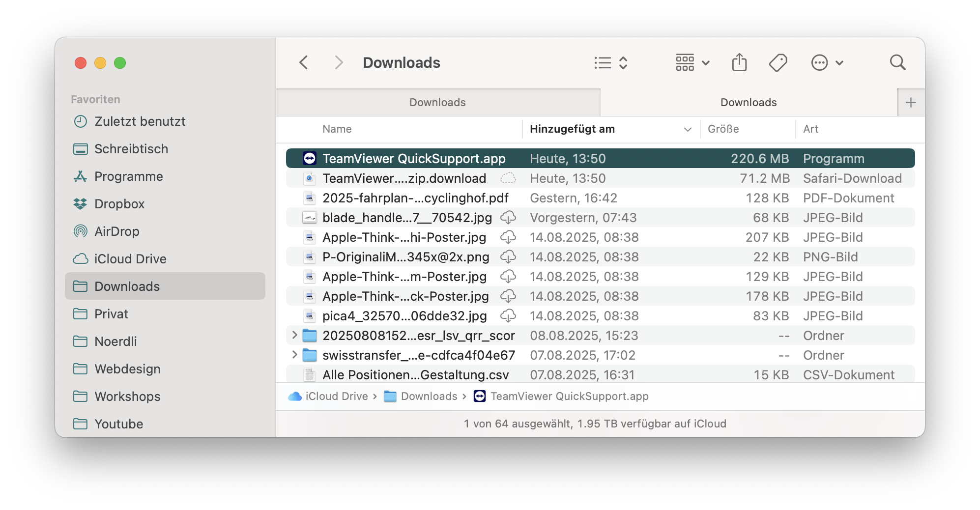The width and height of the screenshot is (980, 510).
Task: Click the Share toolbar icon
Action: coord(739,62)
